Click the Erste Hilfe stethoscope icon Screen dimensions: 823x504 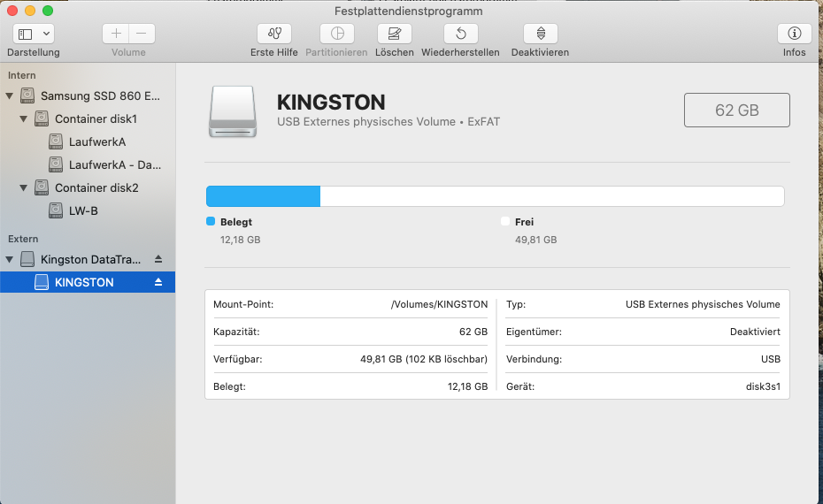point(273,34)
